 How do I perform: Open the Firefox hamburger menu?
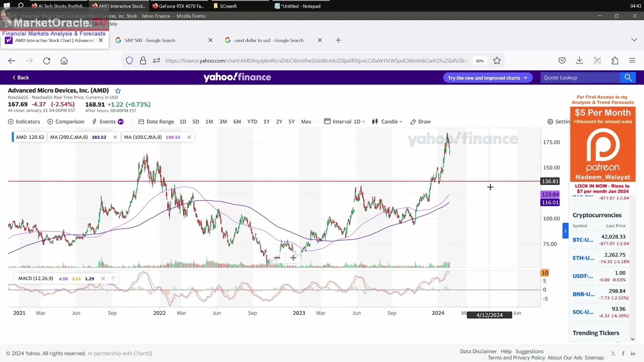click(632, 61)
